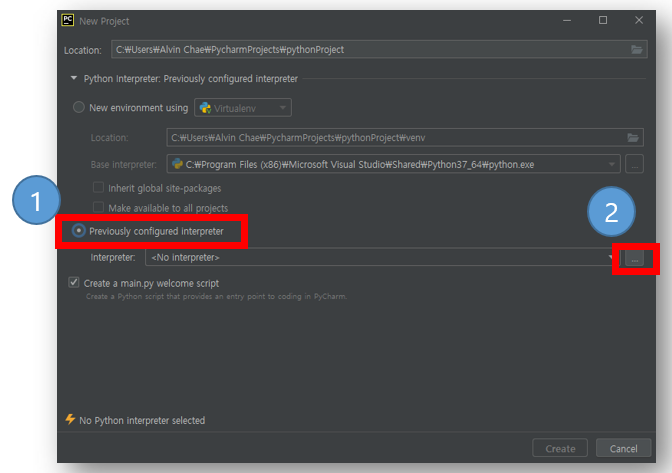Expand the Base interpreter dropdown arrow
The height and width of the screenshot is (473, 672).
(612, 164)
